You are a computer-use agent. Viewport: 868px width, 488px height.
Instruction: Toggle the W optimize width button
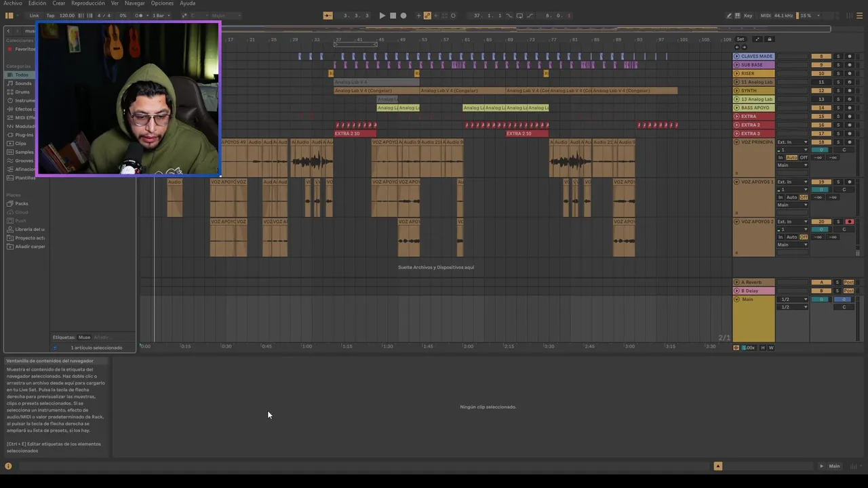771,348
